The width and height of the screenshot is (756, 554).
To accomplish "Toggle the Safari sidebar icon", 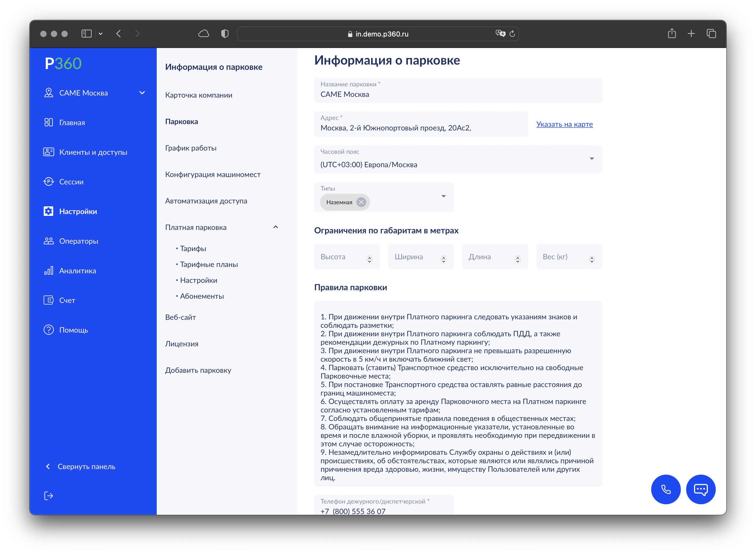I will [87, 34].
